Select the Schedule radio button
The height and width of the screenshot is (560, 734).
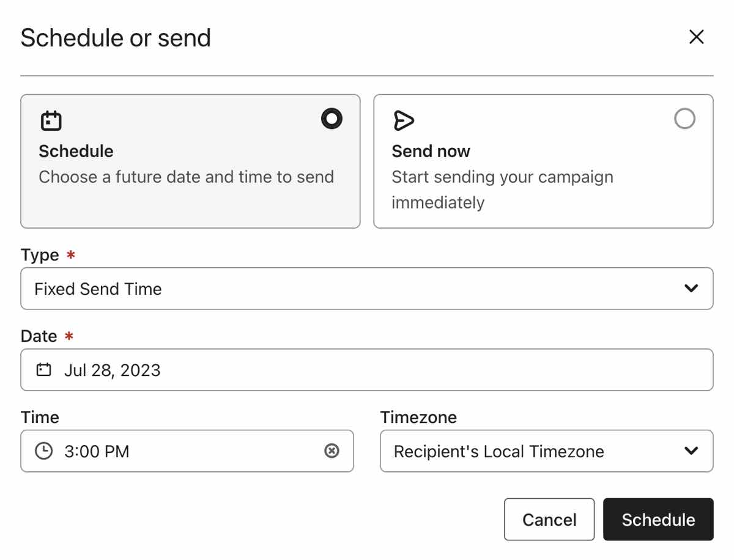click(332, 119)
